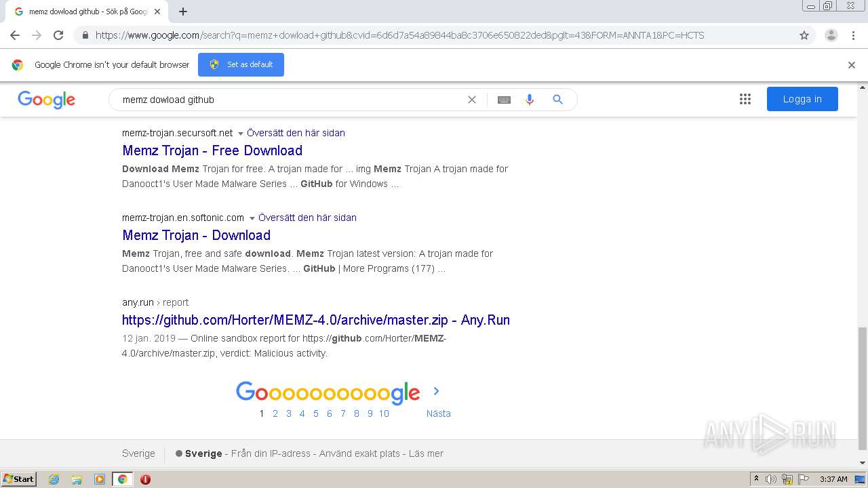
Task: Click Från din IP-adress link
Action: click(271, 453)
